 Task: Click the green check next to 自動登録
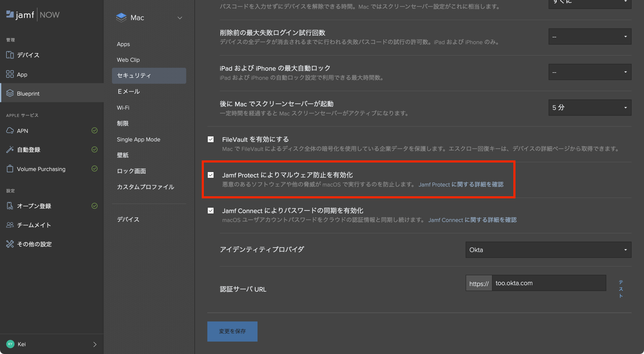(x=94, y=150)
